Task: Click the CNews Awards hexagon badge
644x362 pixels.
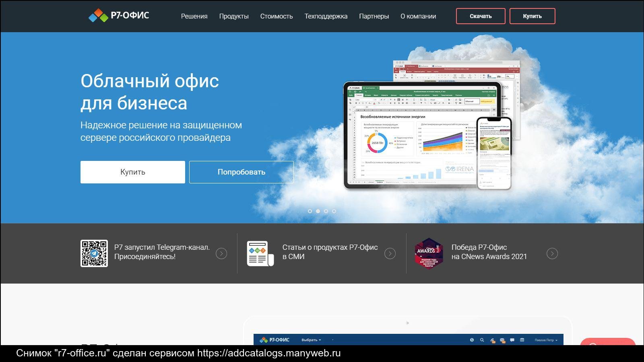Action: click(x=429, y=253)
